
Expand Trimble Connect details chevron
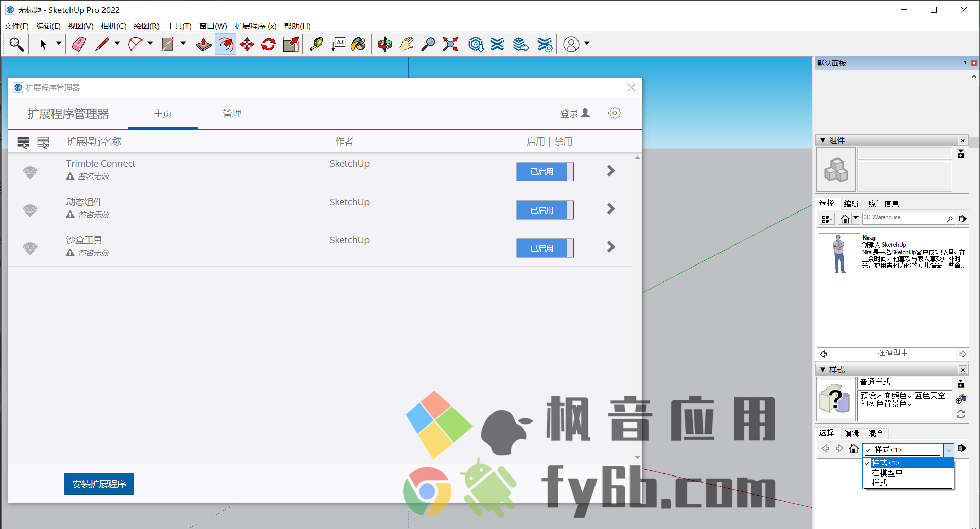tap(611, 171)
